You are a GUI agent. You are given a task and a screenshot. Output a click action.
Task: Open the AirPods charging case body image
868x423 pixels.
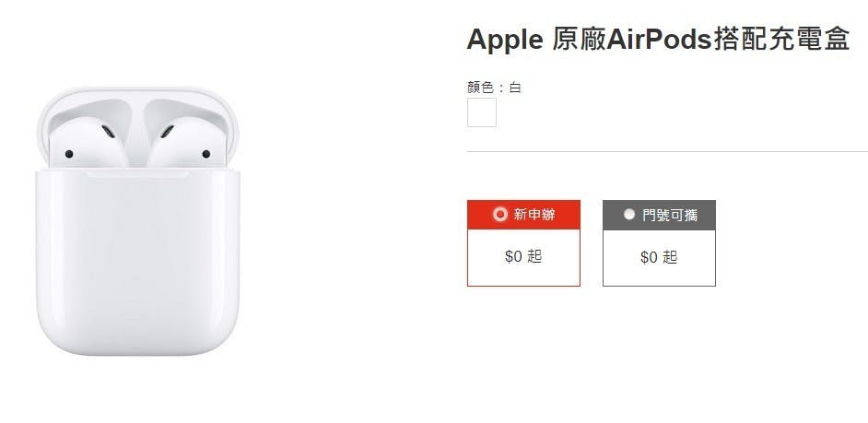coord(138,262)
